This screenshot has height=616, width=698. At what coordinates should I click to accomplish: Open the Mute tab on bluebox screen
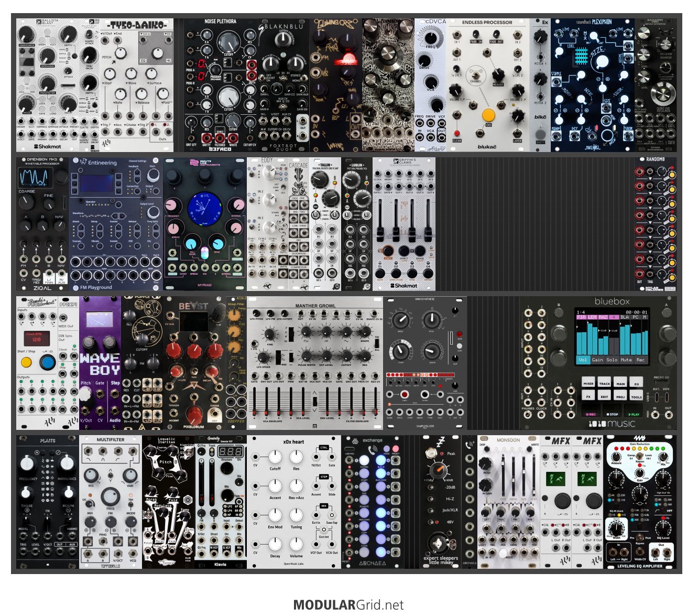pyautogui.click(x=626, y=360)
